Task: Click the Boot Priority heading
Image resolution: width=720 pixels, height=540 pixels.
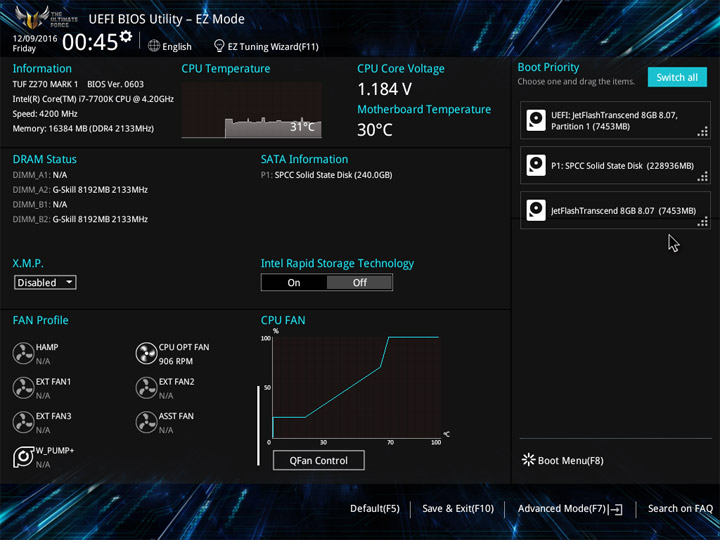Action: point(548,67)
